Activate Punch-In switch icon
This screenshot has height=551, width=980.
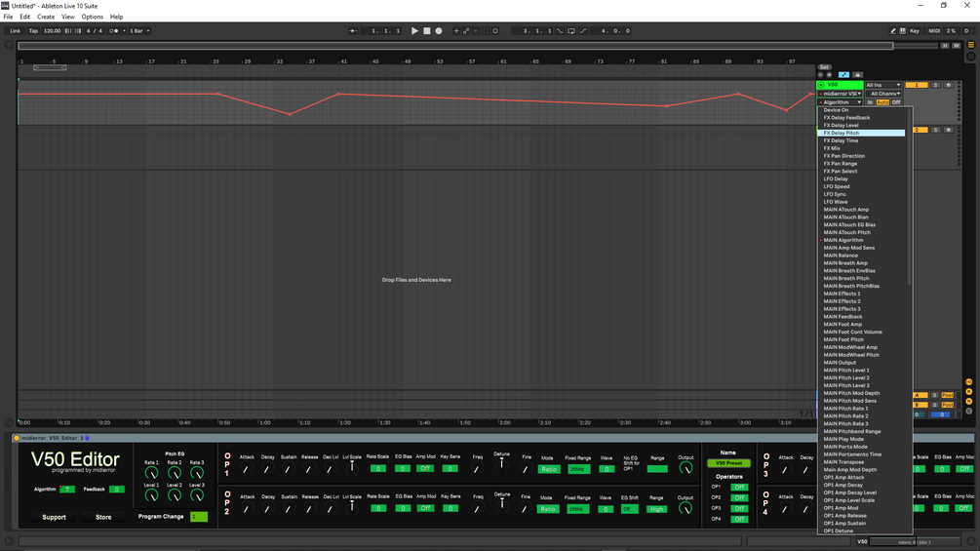tap(560, 30)
